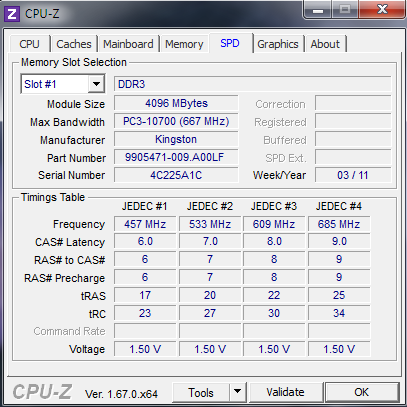Click the SPD tab
The image size is (407, 407).
click(230, 43)
